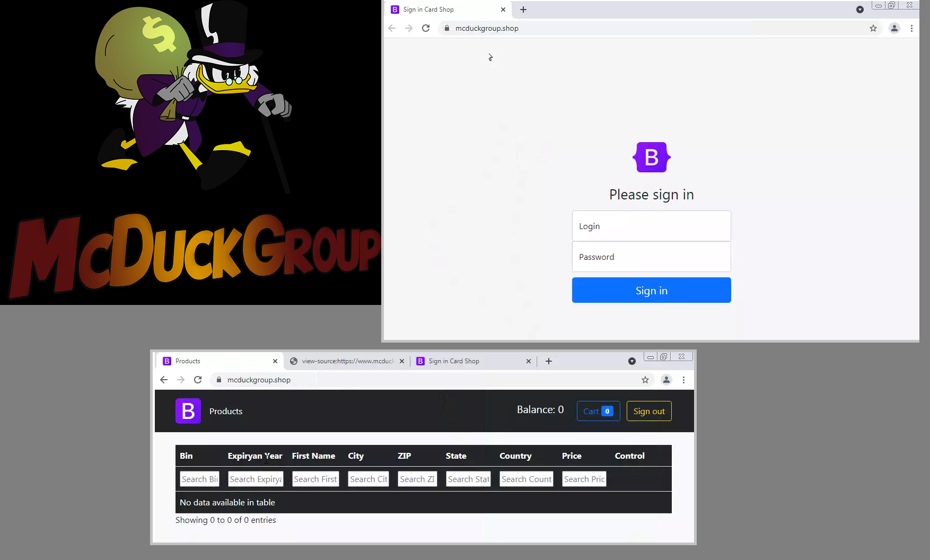
Task: Click the lock icon in the top browser address bar
Action: point(447,28)
